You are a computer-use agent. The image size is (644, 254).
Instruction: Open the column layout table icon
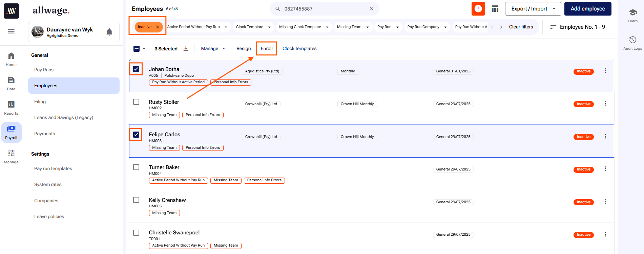495,9
